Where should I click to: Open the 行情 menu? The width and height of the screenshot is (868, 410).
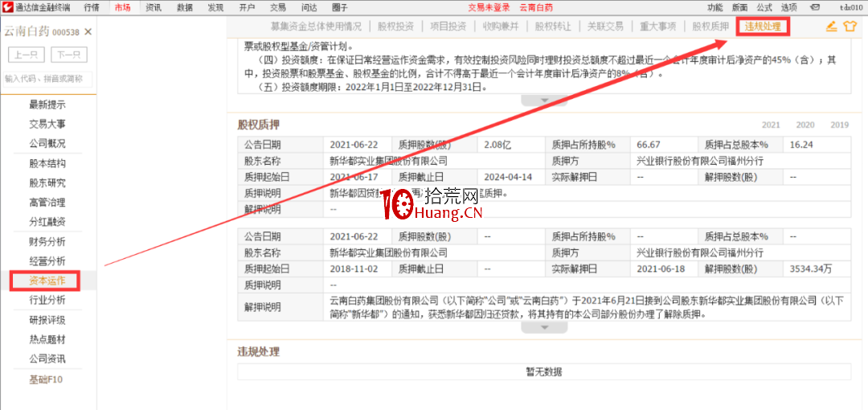[92, 7]
